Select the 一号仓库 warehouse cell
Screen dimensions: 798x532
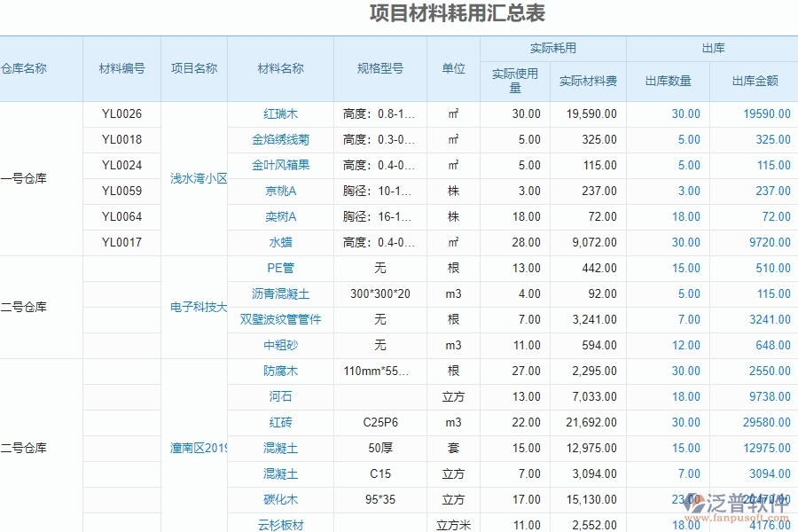tap(29, 177)
